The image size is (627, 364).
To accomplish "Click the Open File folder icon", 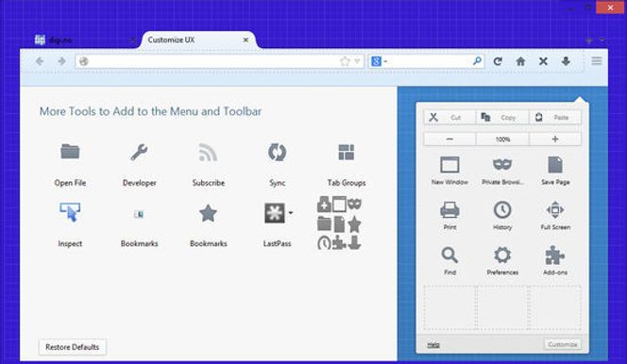I will [70, 152].
